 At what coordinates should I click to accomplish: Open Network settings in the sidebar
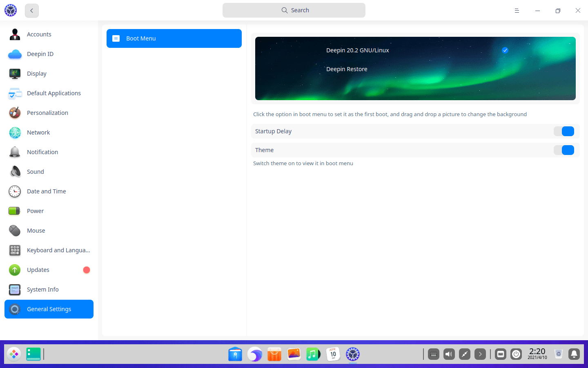(38, 132)
